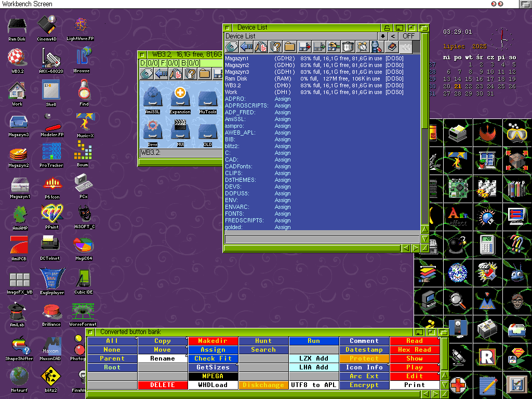
Task: Click the notepad with pencil dock icon
Action: pos(487,385)
